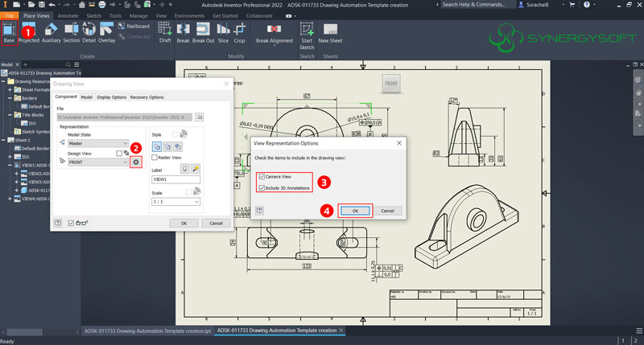Select Hidden Line style button

[157, 146]
